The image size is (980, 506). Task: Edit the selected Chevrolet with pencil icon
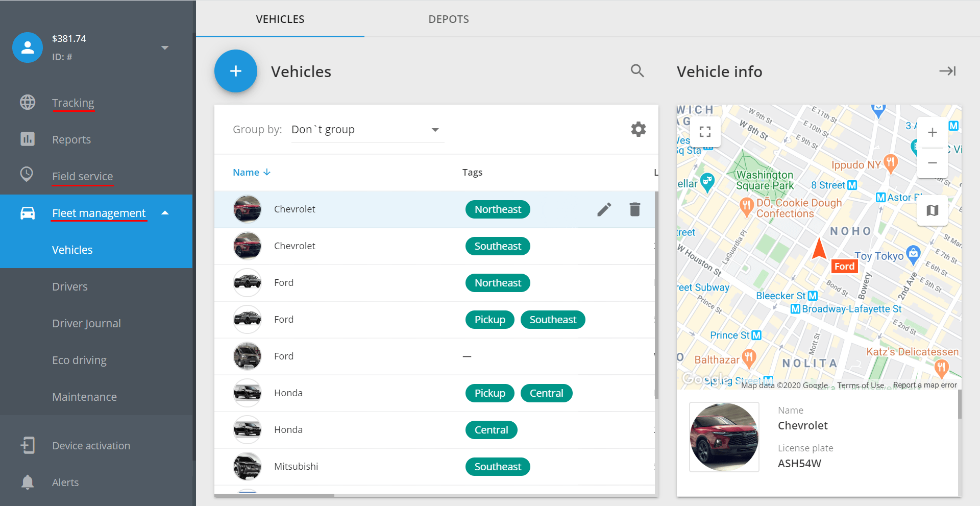tap(604, 209)
